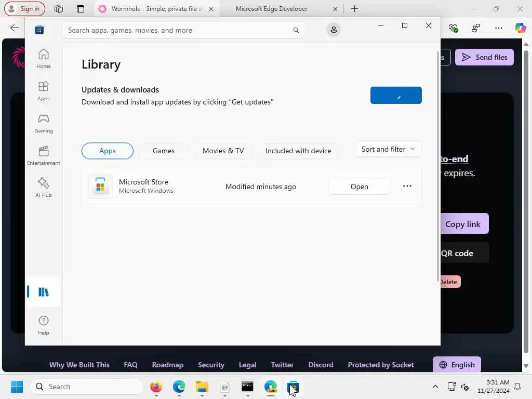Click the Microsoft Store logo icon
The image size is (532, 399).
[39, 30]
